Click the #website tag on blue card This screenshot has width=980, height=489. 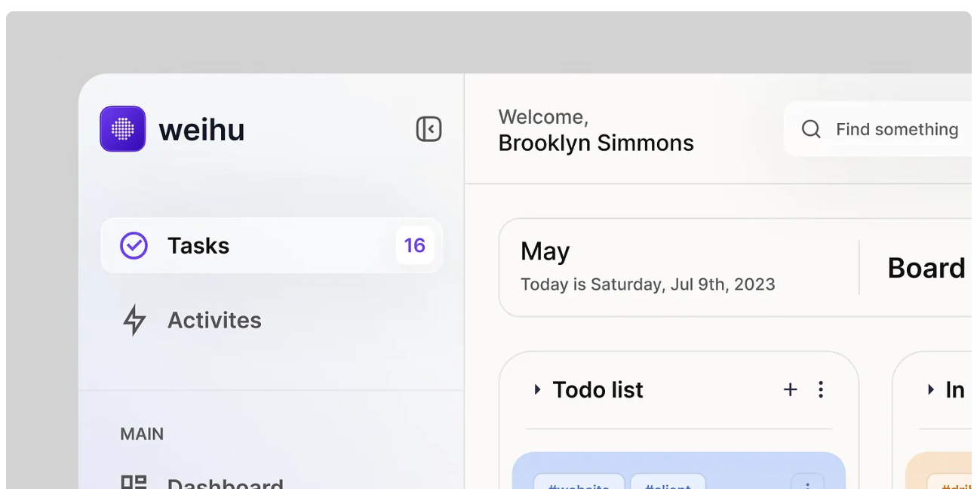pos(579,484)
